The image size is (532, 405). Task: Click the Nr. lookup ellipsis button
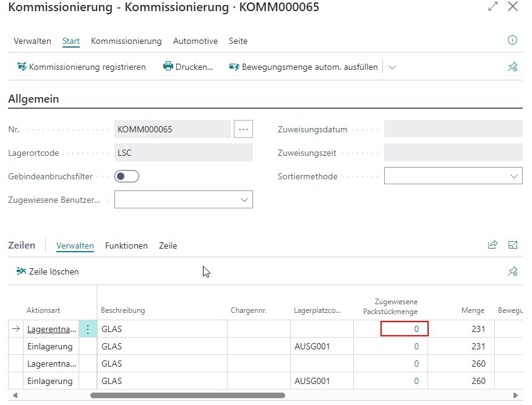pos(243,129)
